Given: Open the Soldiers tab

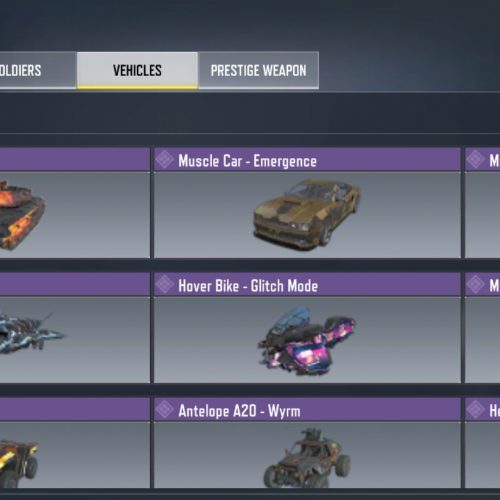Looking at the screenshot, I should (38, 70).
